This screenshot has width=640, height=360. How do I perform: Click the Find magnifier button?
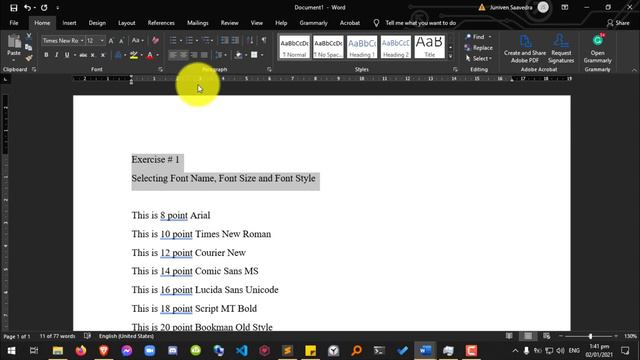click(476, 37)
